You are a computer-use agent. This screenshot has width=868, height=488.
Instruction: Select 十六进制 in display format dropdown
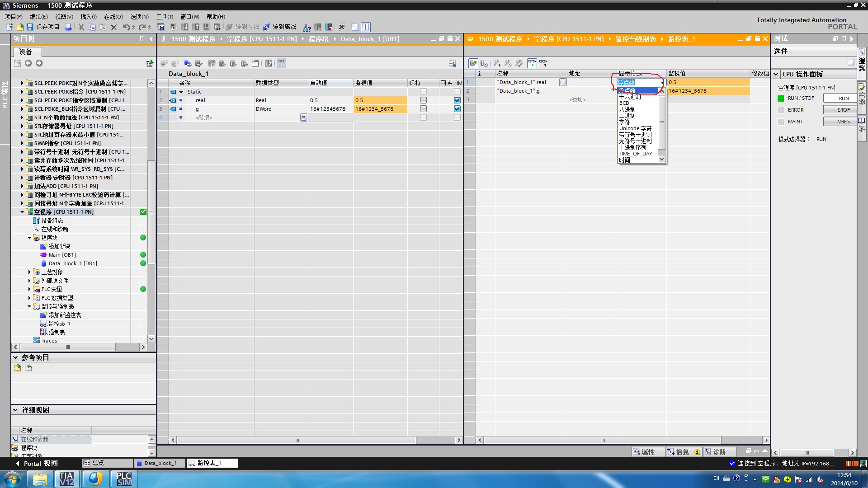(630, 97)
